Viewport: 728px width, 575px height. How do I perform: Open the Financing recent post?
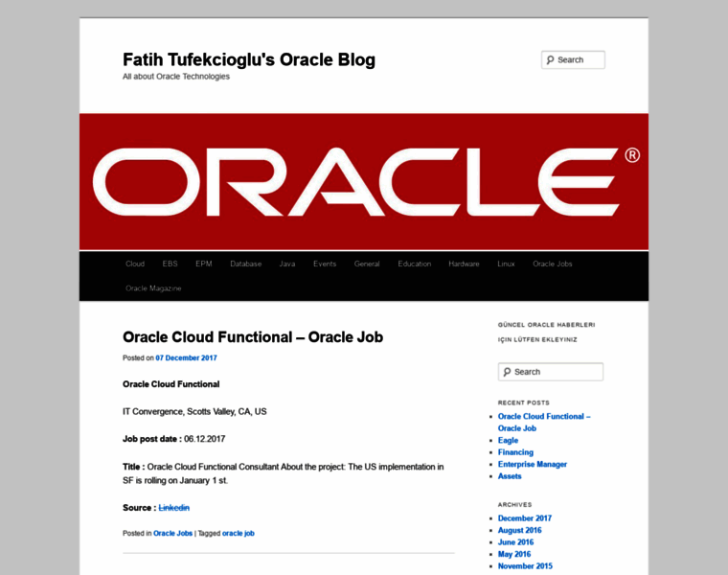pyautogui.click(x=515, y=452)
